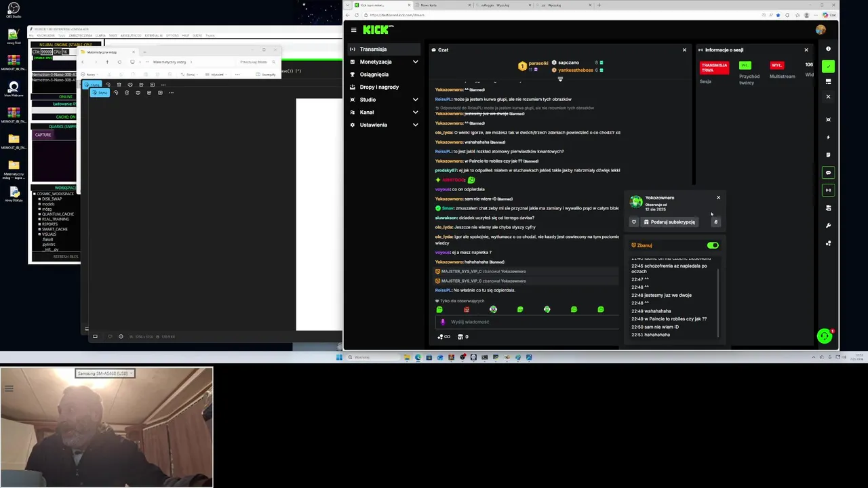868x488 pixels.
Task: Click the delete trash icon next to Edytuj
Action: click(127, 93)
